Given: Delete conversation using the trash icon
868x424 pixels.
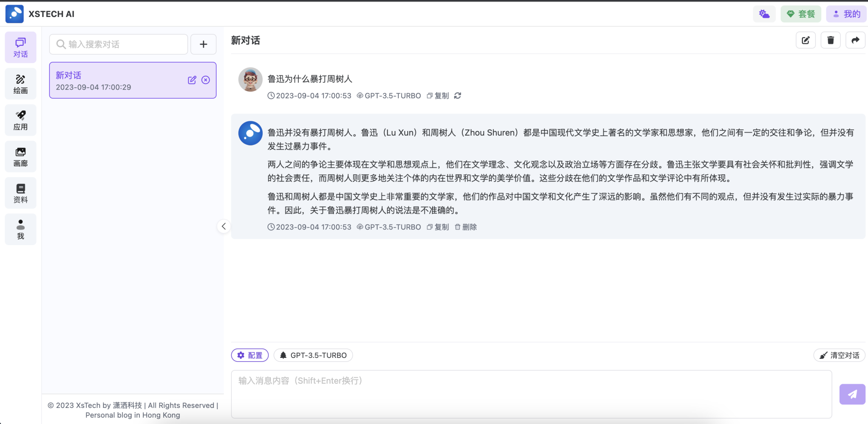Looking at the screenshot, I should pyautogui.click(x=830, y=40).
